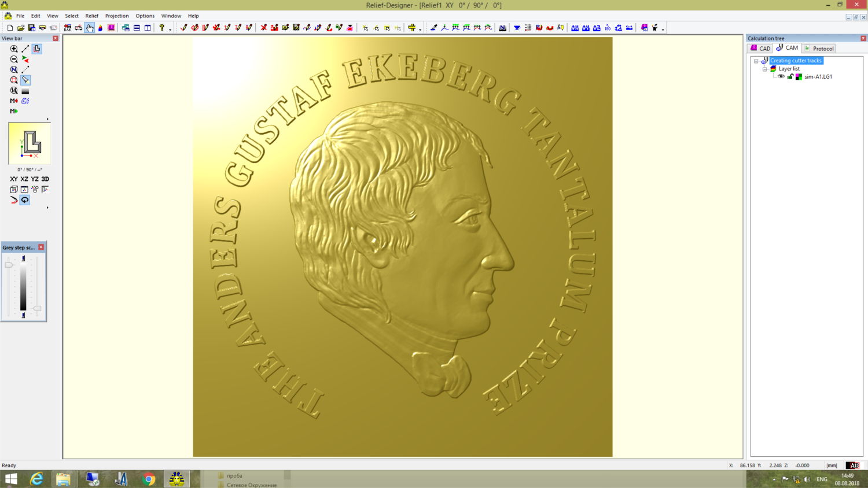868x488 pixels.
Task: Click the rotate view circular arrow icon
Action: coord(25,200)
